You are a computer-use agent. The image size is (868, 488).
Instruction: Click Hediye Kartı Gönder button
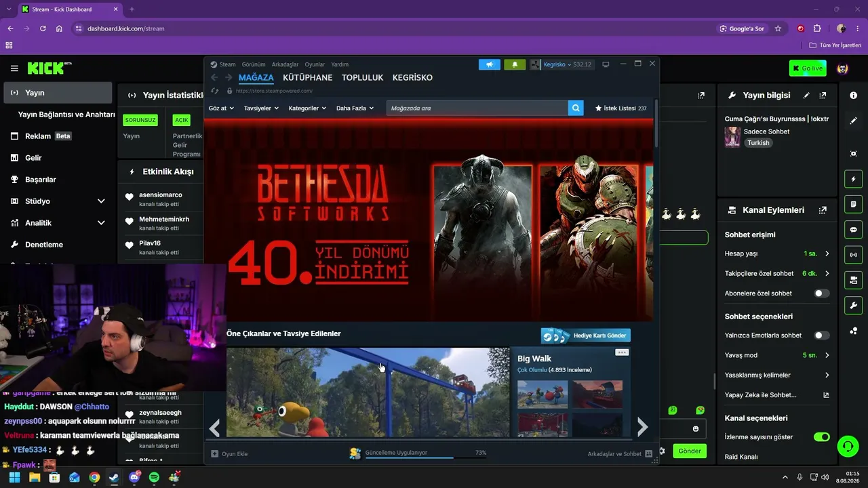[x=586, y=335]
